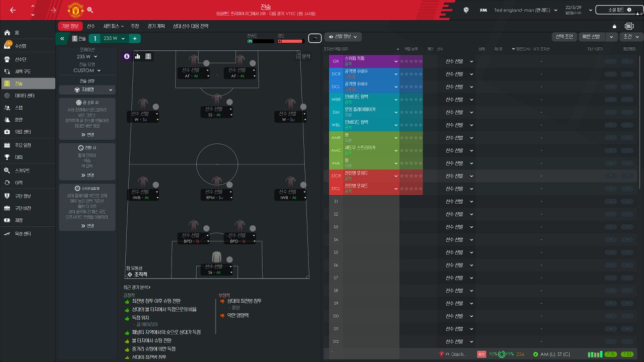
Task: Open 대회 competitions in the sidebar
Action: tap(28, 157)
